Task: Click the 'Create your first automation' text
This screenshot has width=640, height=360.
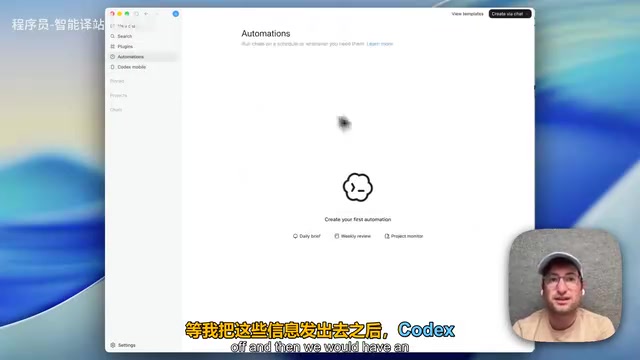Action: (358, 219)
